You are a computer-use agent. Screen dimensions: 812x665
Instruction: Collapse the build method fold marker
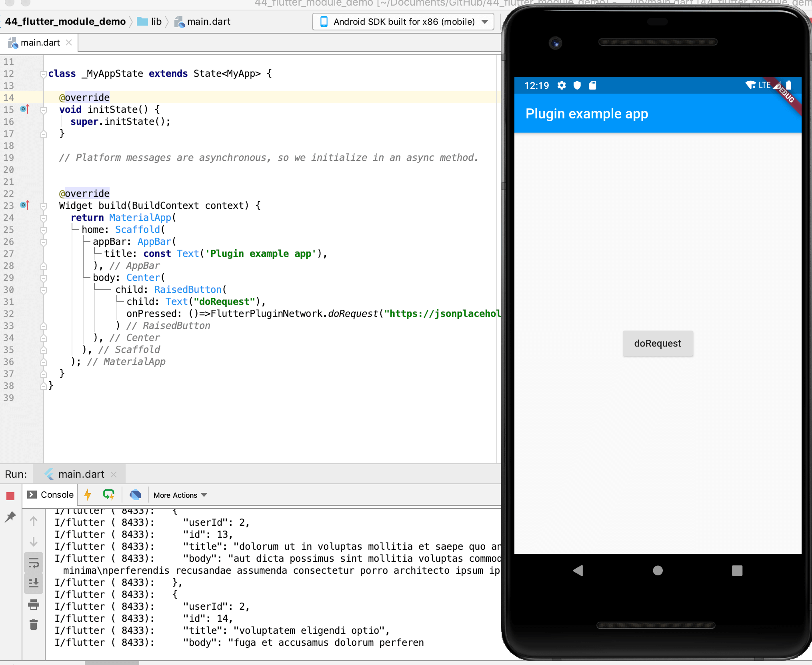[x=44, y=206]
